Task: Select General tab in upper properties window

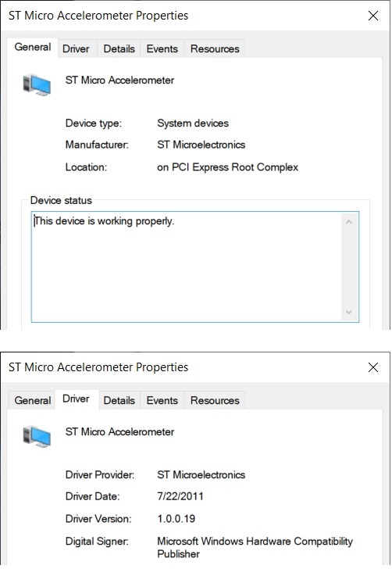Action: [33, 47]
